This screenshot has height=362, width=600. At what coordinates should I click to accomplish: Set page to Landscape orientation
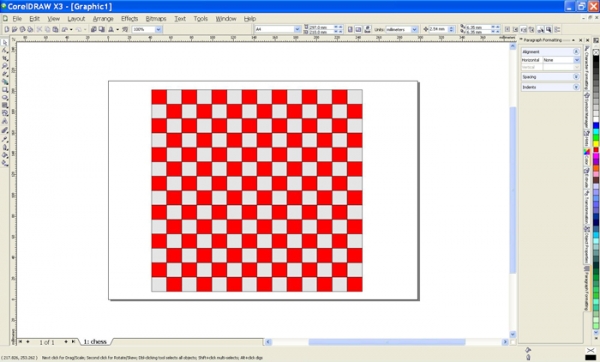point(359,29)
